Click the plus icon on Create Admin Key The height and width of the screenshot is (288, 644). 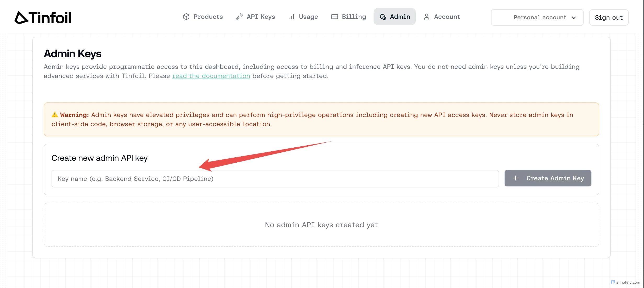[516, 178]
